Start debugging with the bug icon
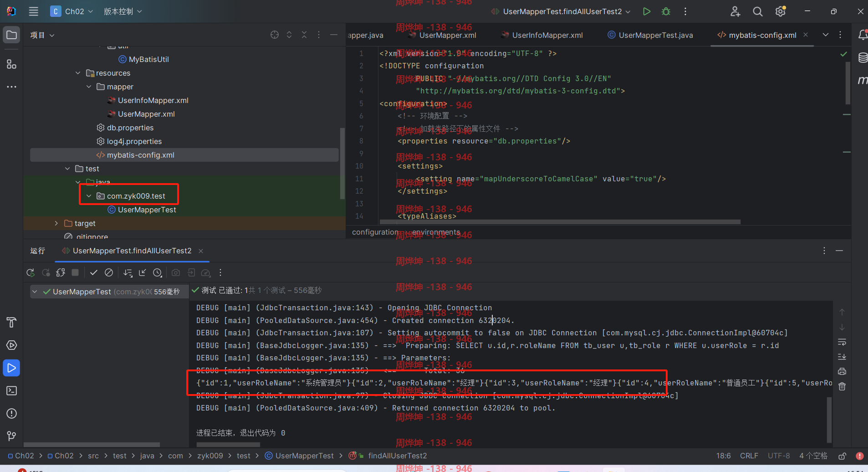This screenshot has width=868, height=472. coord(666,11)
